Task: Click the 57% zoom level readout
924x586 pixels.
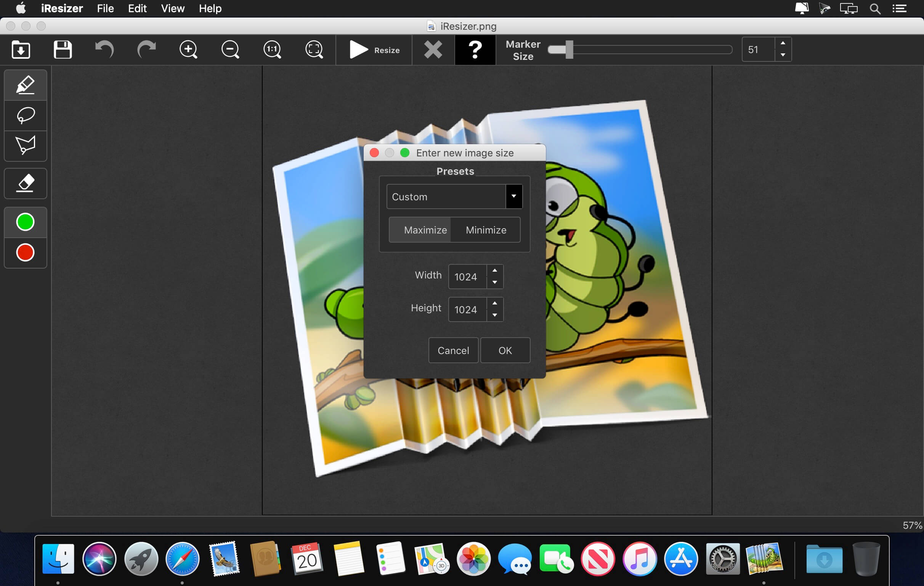Action: click(x=912, y=525)
